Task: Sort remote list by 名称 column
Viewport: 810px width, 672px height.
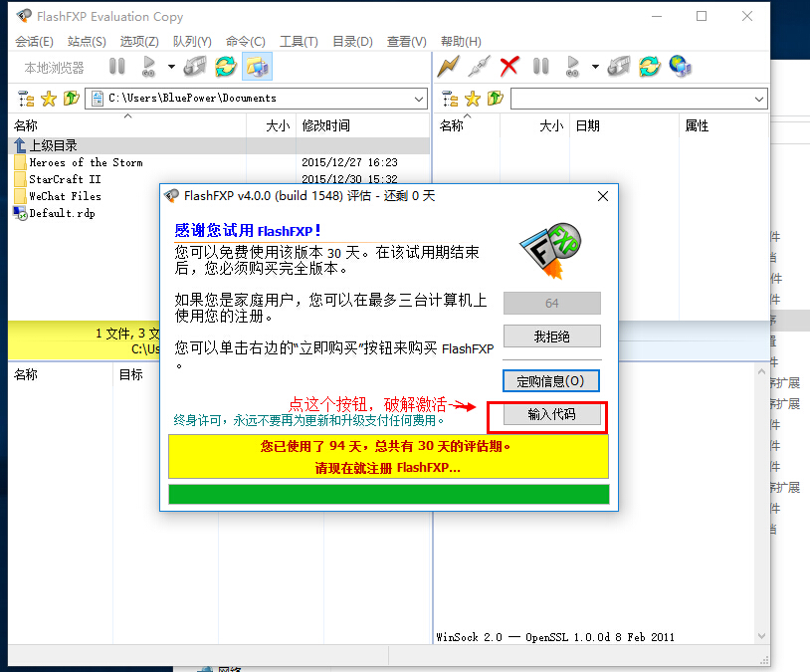Action: (x=467, y=125)
